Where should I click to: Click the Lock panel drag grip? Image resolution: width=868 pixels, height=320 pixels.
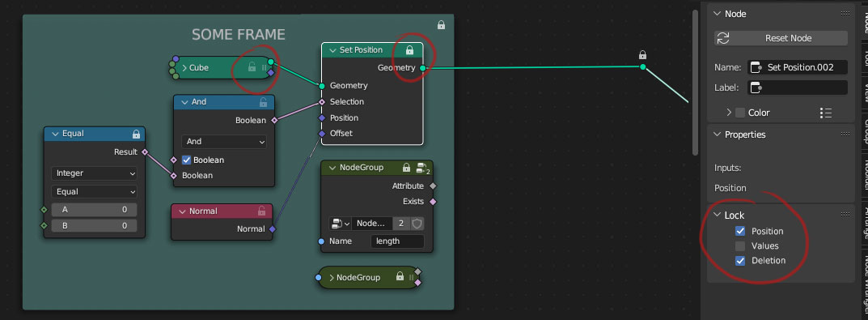pos(845,214)
